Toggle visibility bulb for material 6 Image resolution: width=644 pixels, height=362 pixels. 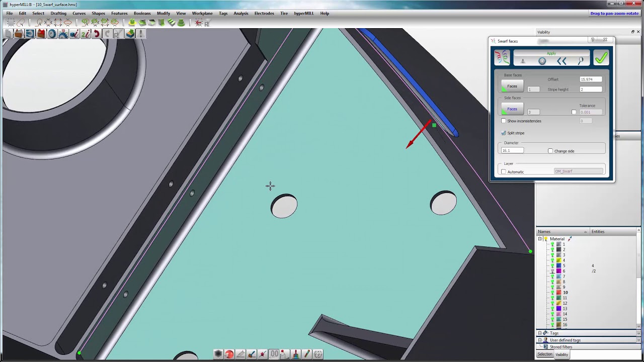tap(552, 271)
